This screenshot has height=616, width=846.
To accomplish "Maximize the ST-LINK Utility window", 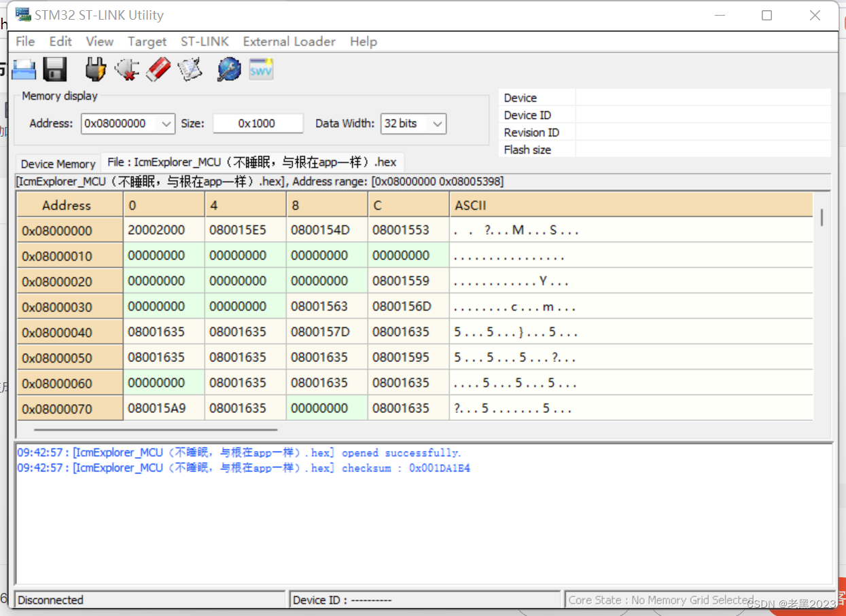I will pos(767,15).
